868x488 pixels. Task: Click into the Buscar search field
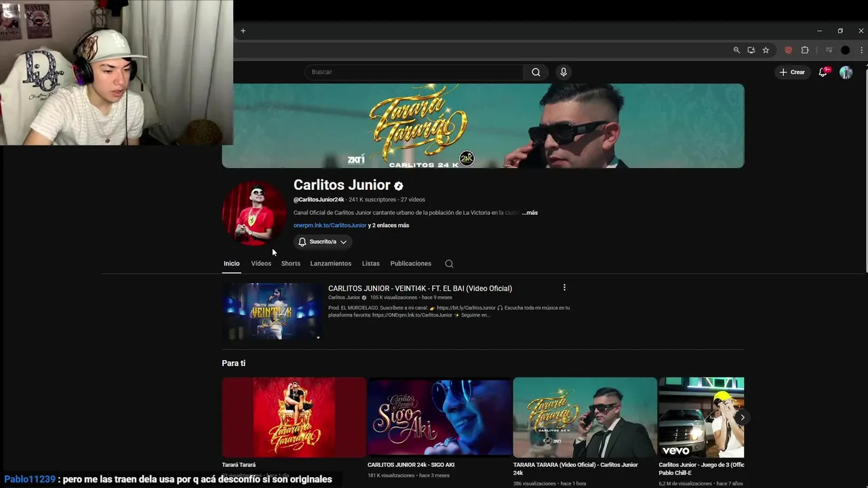414,72
